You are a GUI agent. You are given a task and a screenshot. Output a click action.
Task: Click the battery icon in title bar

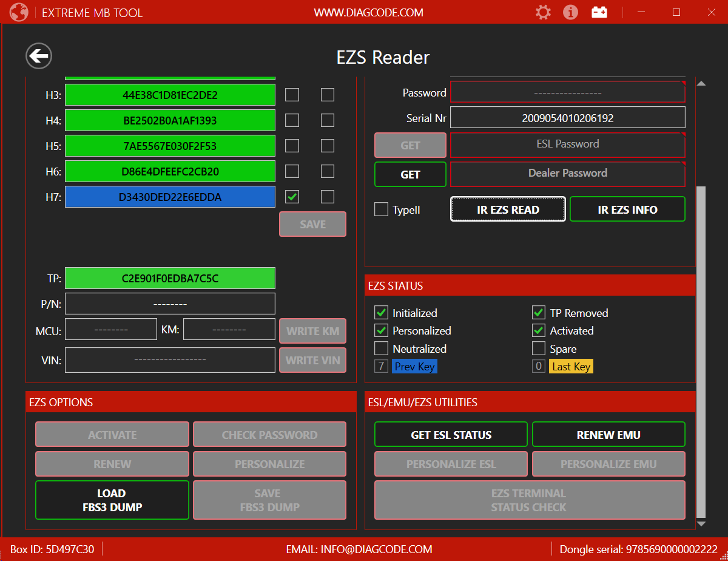[x=599, y=12]
